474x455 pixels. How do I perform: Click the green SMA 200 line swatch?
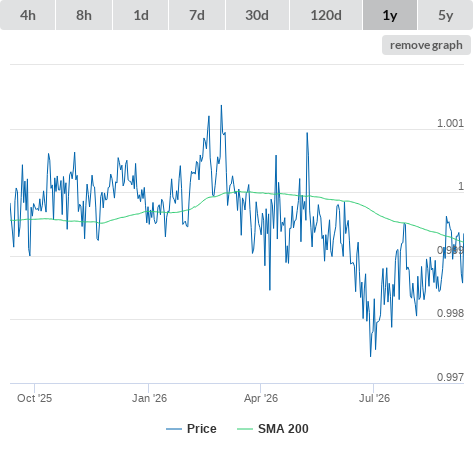[x=245, y=429]
